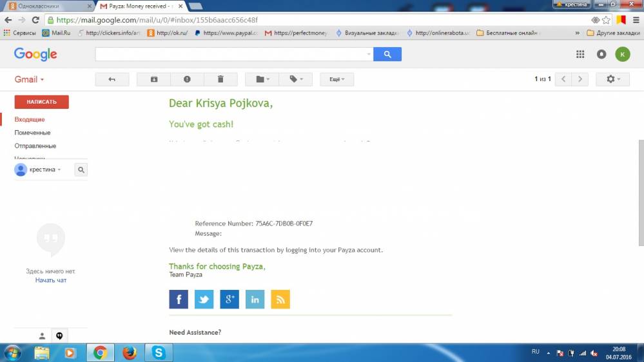
Task: Open the paypal.com bookmark
Action: [226, 33]
